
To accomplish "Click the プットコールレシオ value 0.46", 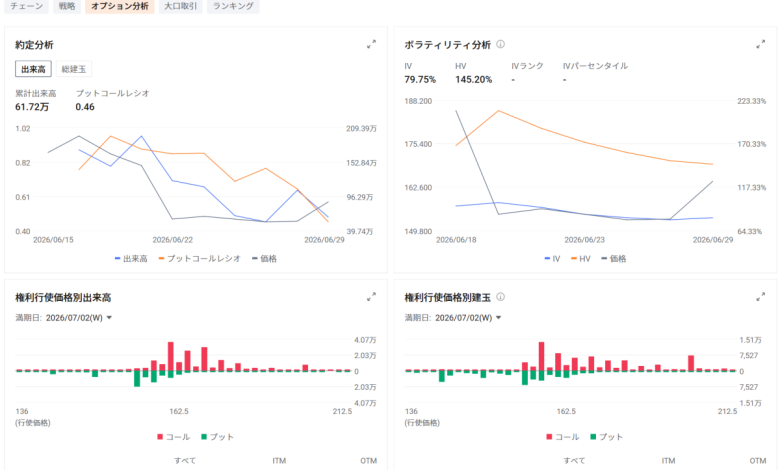I will 85,107.
